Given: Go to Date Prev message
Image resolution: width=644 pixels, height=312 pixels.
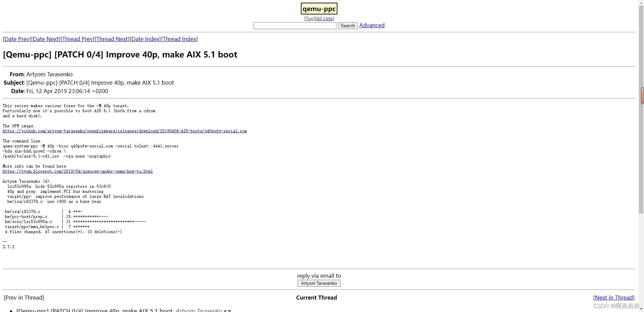Looking at the screenshot, I should [17, 39].
